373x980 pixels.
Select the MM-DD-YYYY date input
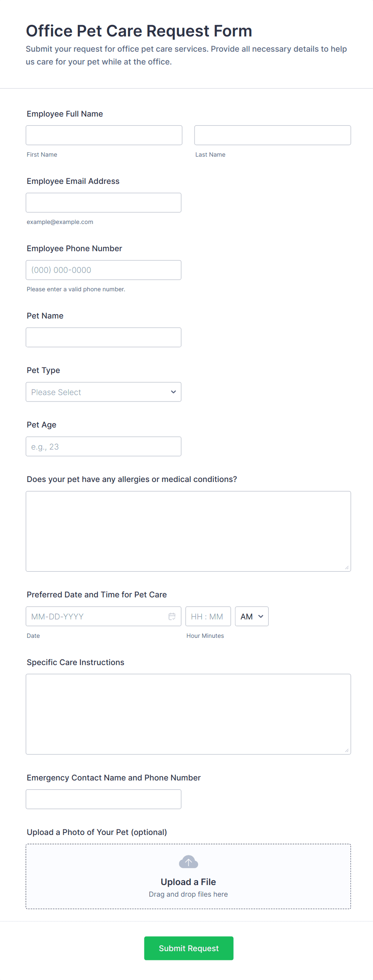pos(96,616)
